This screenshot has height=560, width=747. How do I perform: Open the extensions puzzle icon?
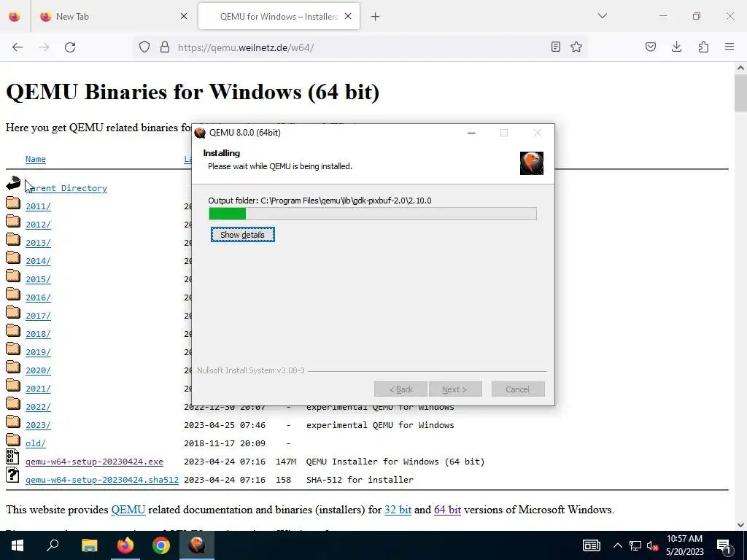703,47
